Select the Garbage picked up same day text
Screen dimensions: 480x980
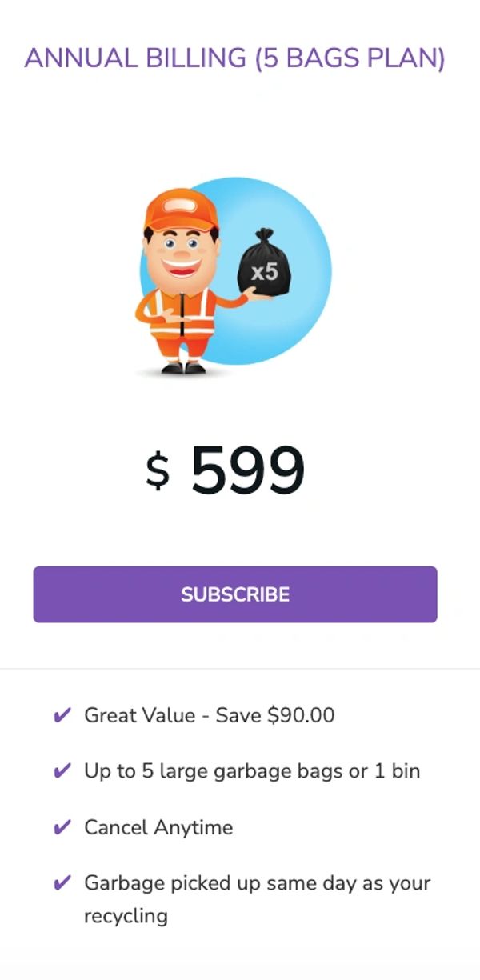pos(258,898)
